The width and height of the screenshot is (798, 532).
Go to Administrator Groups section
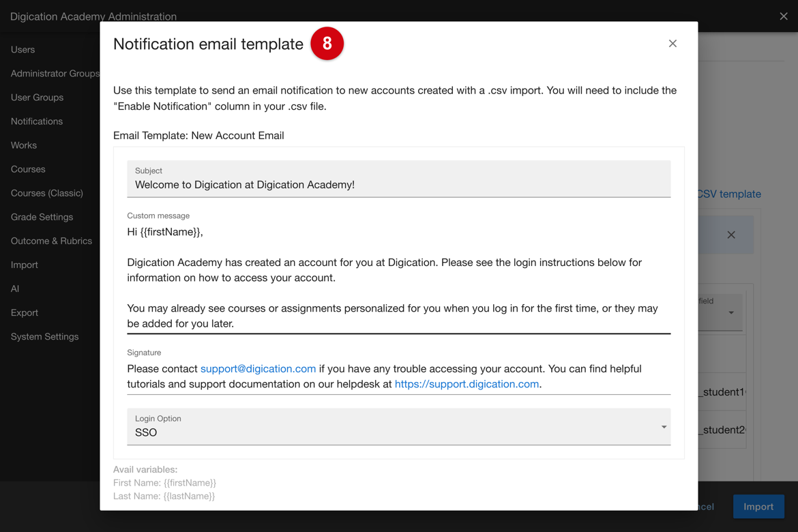tap(55, 73)
